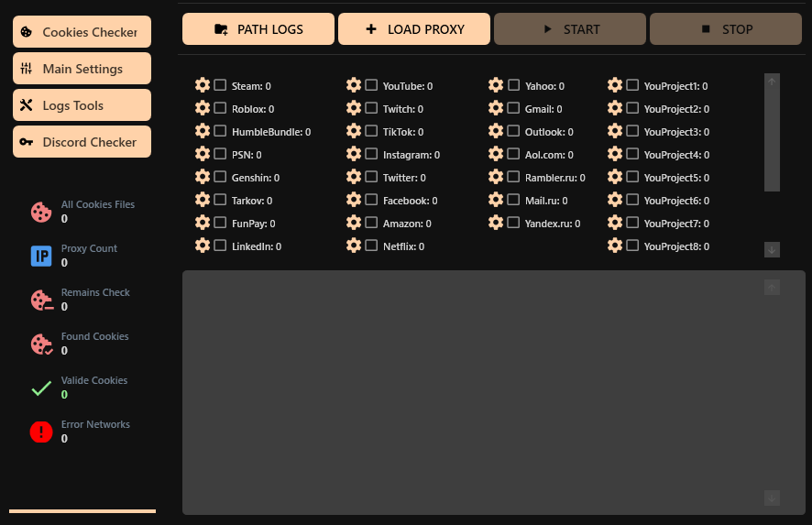Click the Proxy Count label
Image resolution: width=812 pixels, height=525 pixels.
[89, 248]
